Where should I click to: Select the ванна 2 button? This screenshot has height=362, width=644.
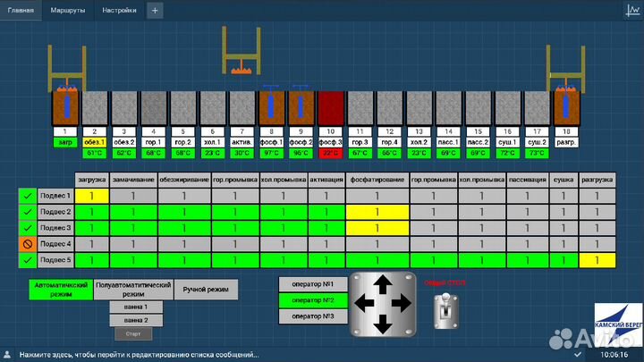tap(137, 319)
